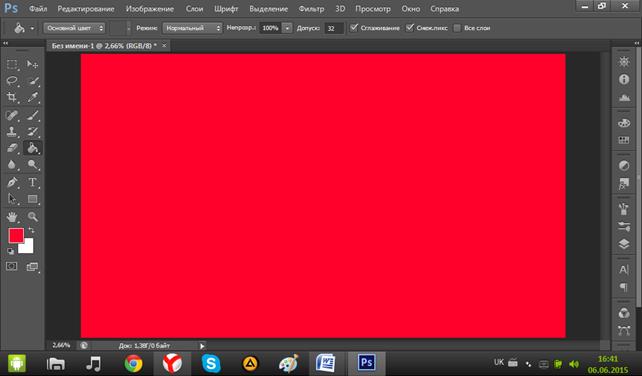The image size is (642, 376).
Task: Open the Выделение menu
Action: point(269,9)
